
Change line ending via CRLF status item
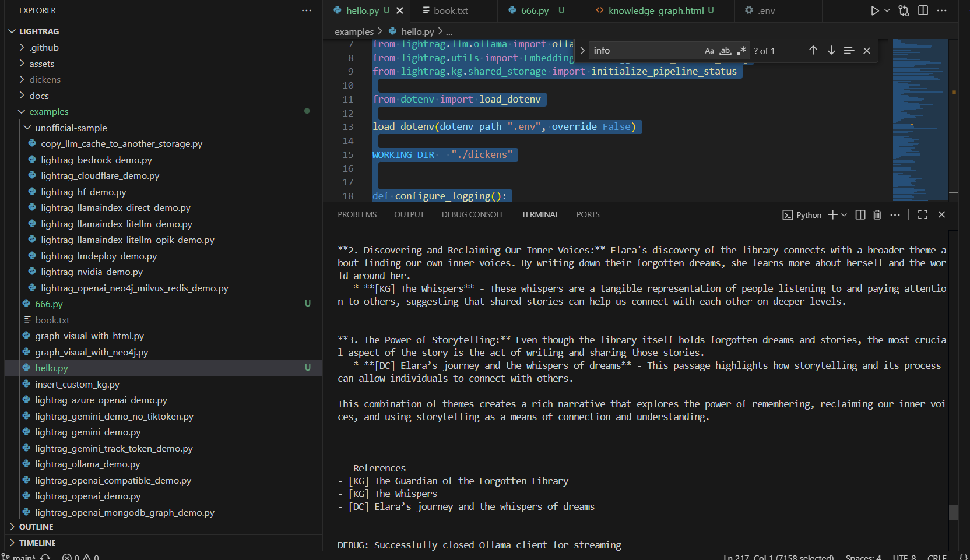[937, 557]
